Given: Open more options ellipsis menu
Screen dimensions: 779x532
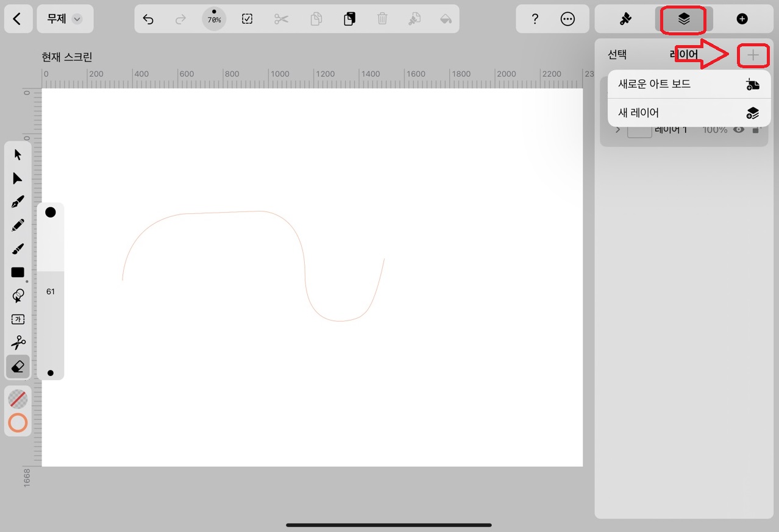Looking at the screenshot, I should click(x=567, y=20).
